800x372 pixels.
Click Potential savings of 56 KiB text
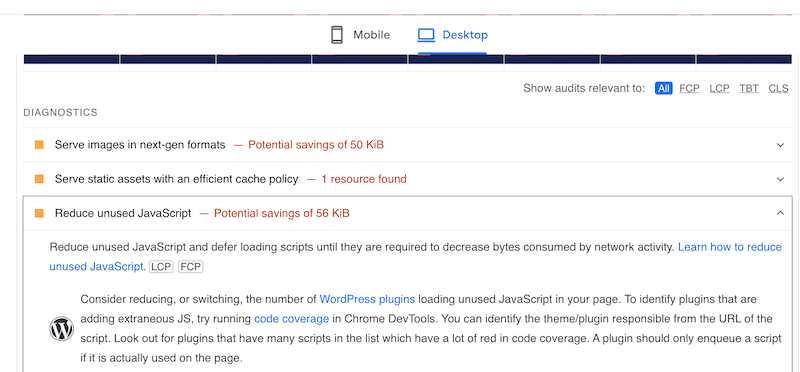[x=282, y=213]
